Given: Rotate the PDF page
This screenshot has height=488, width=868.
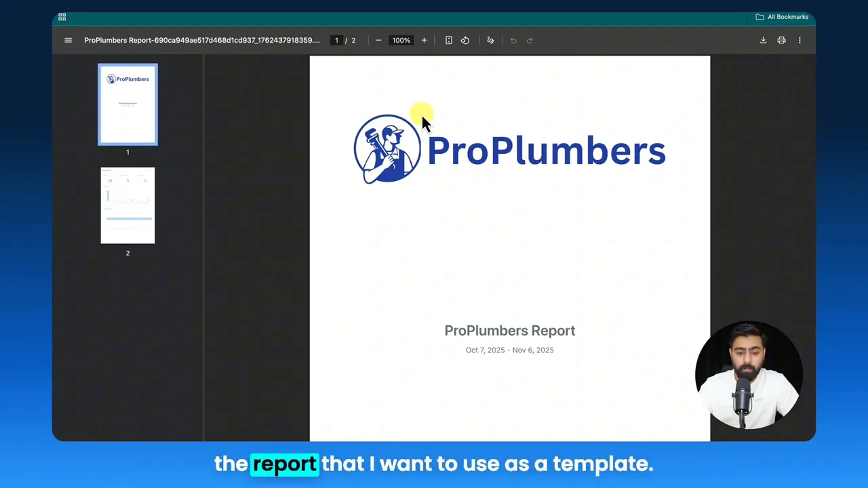Looking at the screenshot, I should (x=465, y=40).
